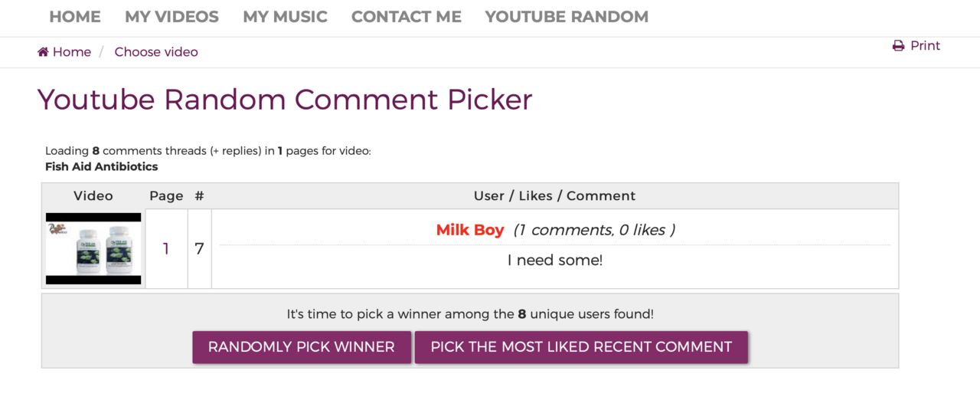
Task: Open the MY MUSIC page
Action: 285,17
